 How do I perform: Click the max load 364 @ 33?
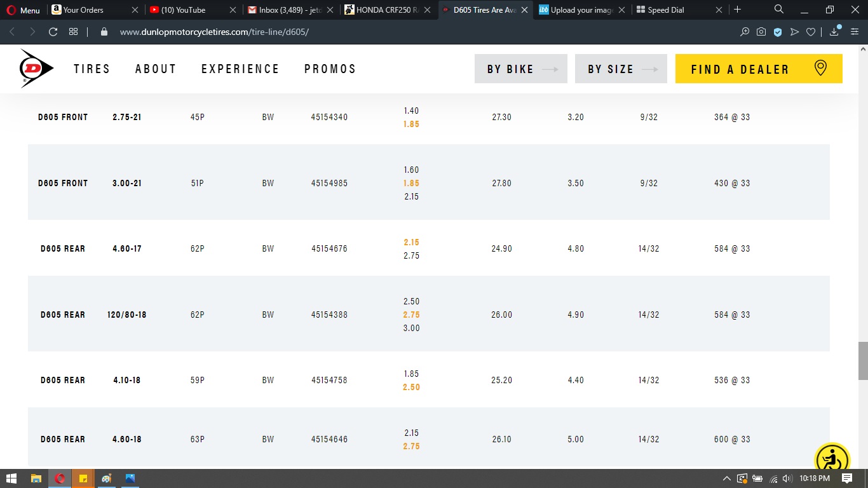pyautogui.click(x=732, y=117)
